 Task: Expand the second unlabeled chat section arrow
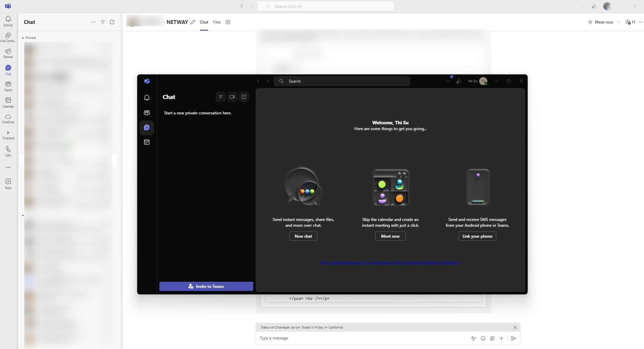tap(23, 215)
